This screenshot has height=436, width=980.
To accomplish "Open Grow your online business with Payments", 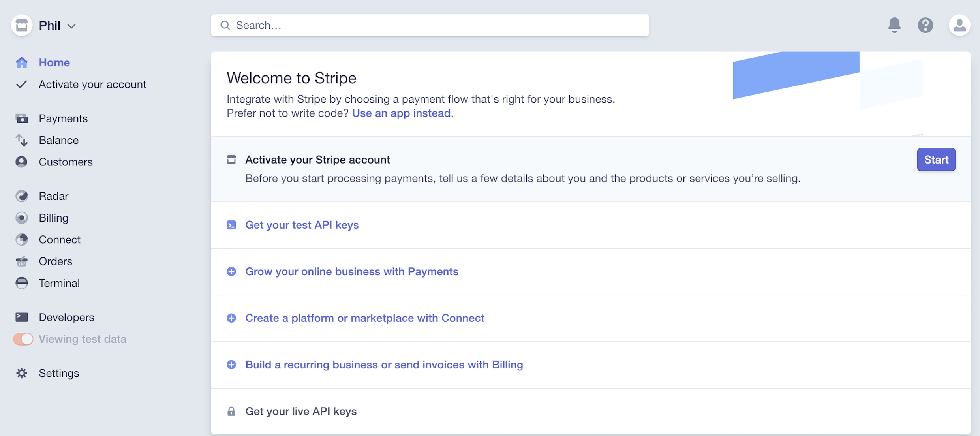I will pyautogui.click(x=352, y=271).
